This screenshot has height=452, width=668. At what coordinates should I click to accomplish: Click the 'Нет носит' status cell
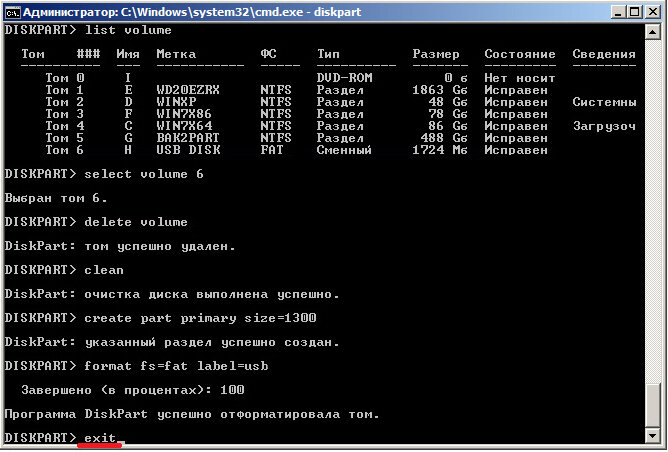pos(520,78)
